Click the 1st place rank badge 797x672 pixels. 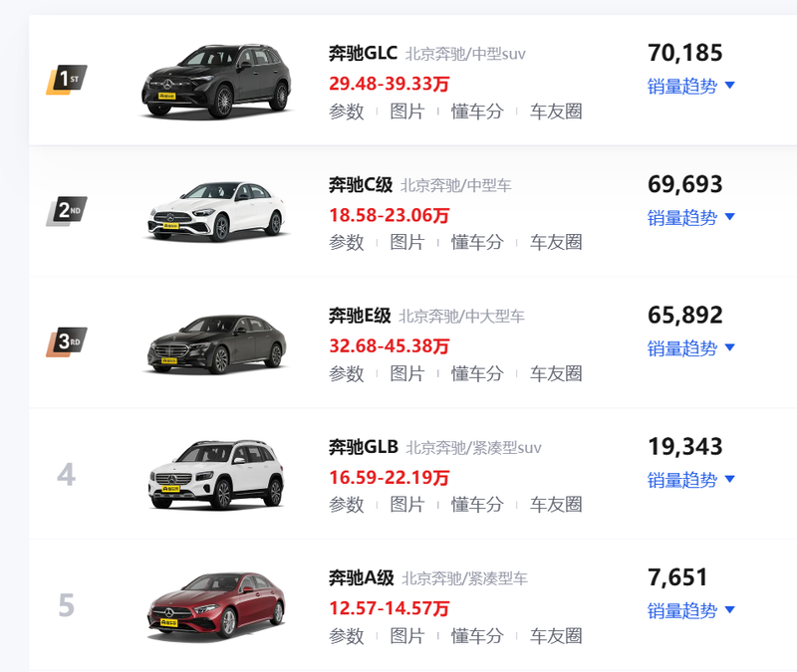(67, 80)
